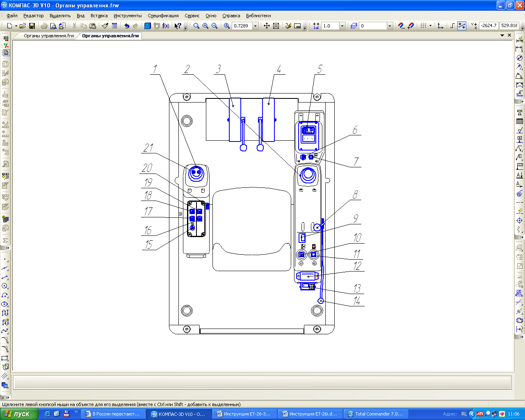This screenshot has width=525, height=420.
Task: Open print preview
Action: point(53,26)
